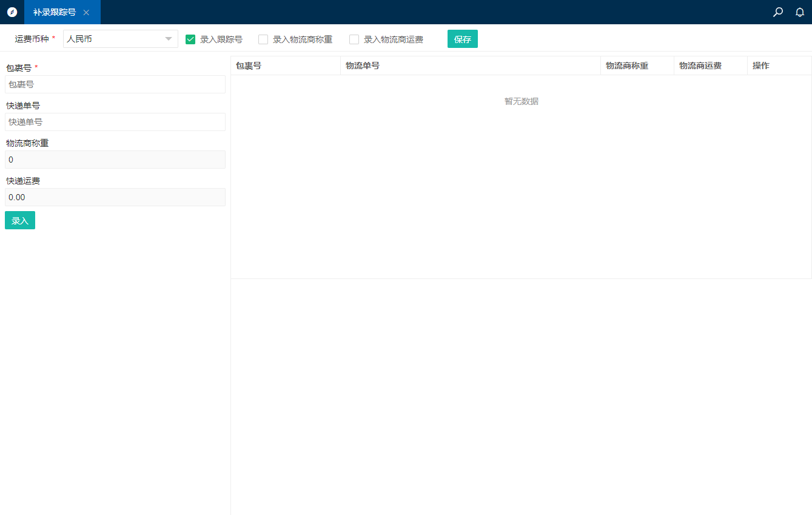Switch to the 补录跟踪号 tab
812x515 pixels.
55,12
